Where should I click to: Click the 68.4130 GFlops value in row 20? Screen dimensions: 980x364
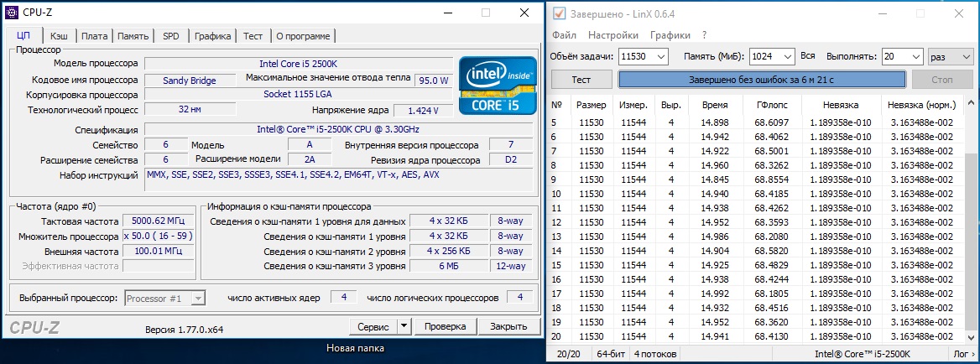pos(771,336)
